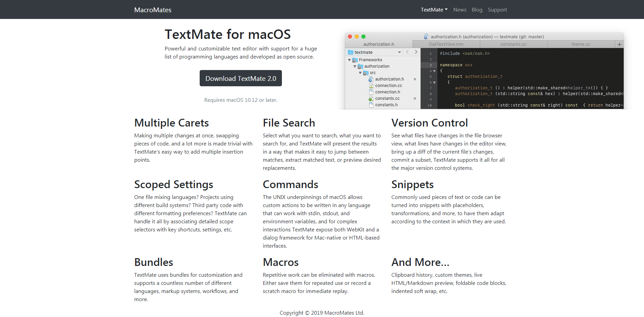Click line number 3 in the gutter

click(x=430, y=65)
